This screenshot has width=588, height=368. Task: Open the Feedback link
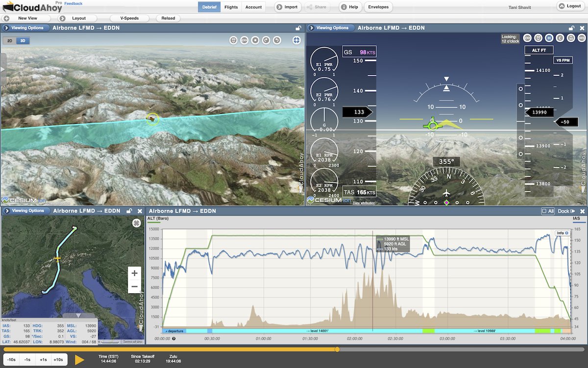coord(73,3)
